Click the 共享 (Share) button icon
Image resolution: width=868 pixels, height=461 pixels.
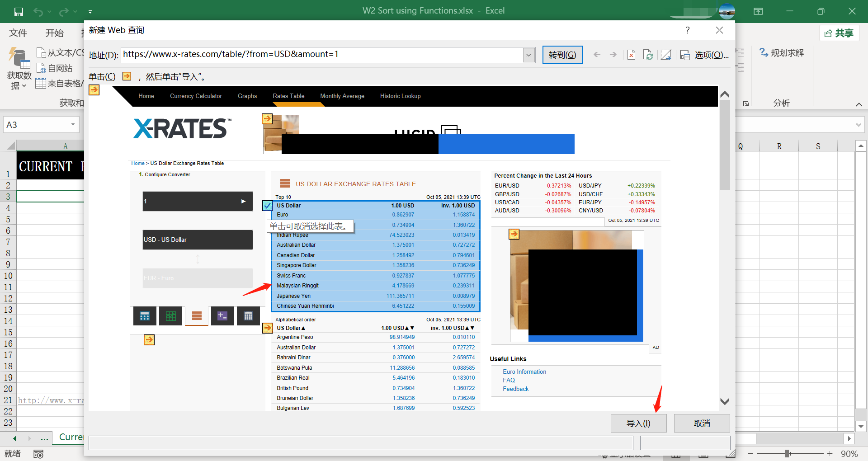pyautogui.click(x=828, y=33)
